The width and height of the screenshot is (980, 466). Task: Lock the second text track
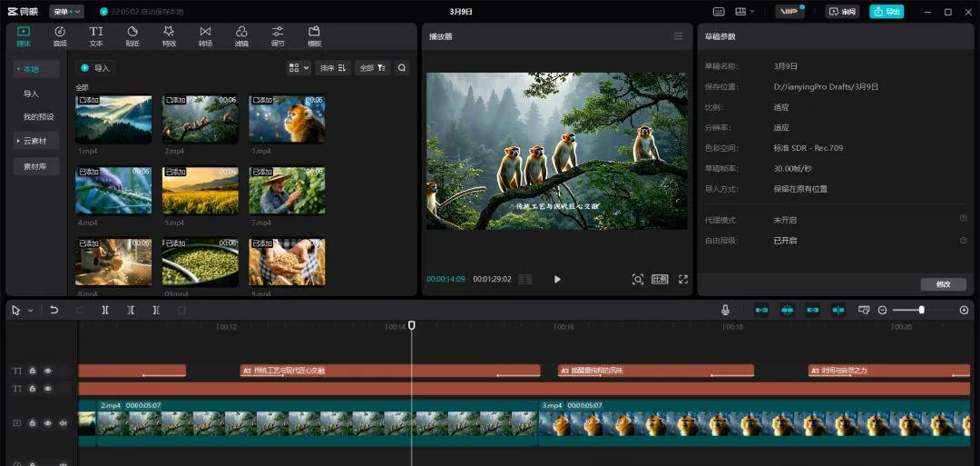pos(32,389)
